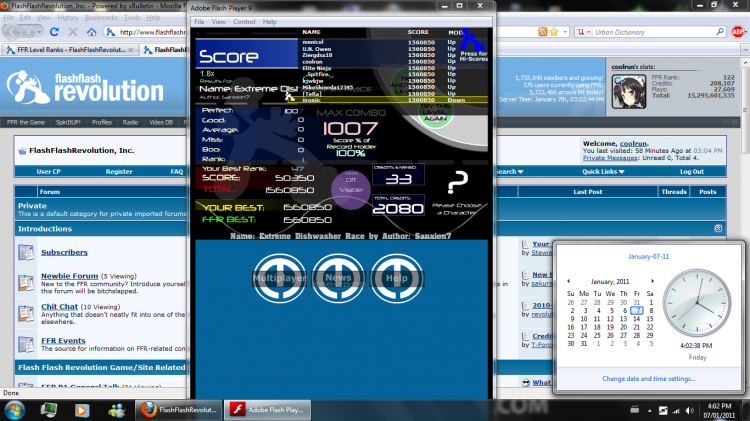Click the flashflash revolution site logo
Image resolution: width=750 pixels, height=421 pixels.
(86, 87)
